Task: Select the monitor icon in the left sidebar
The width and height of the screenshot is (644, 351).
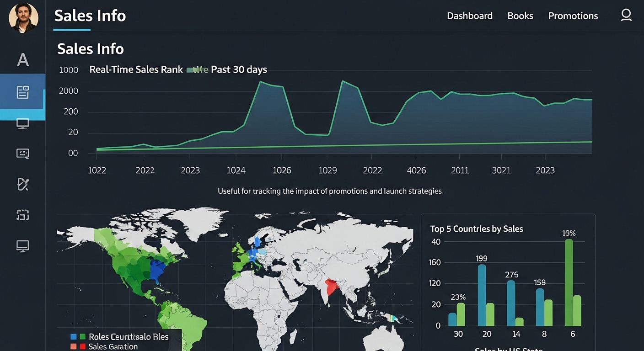Action: [x=22, y=123]
